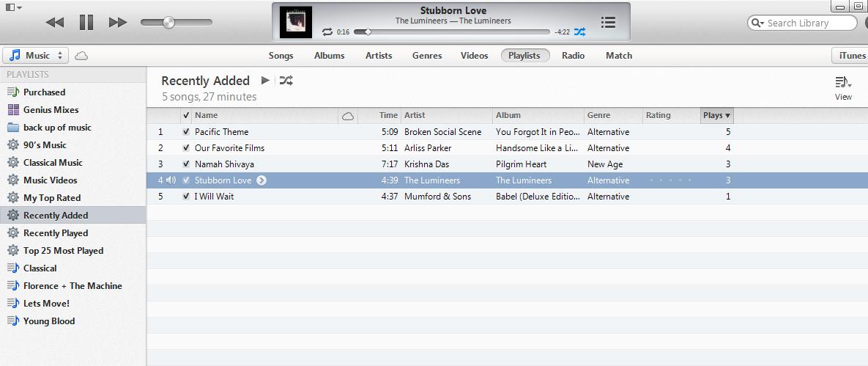Screen dimensions: 868x366
Task: Open the iTunes Store button
Action: [x=851, y=56]
